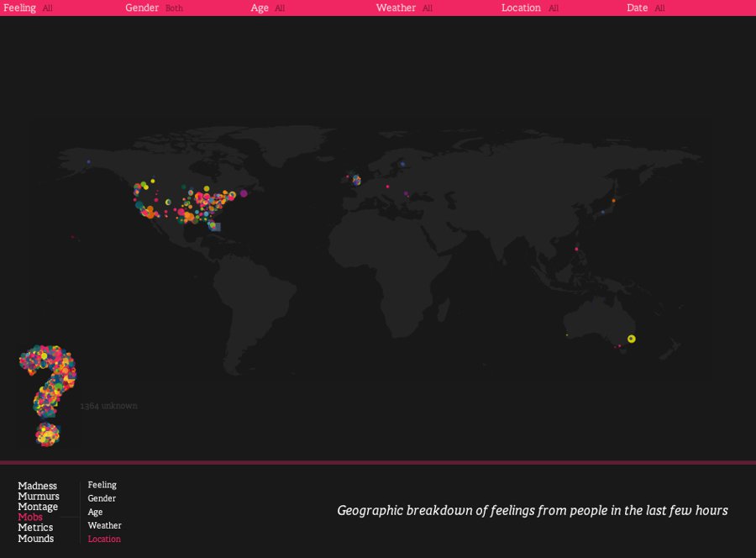Image resolution: width=756 pixels, height=558 pixels.
Task: Click the pink dot over the Philippines
Action: coord(576,249)
